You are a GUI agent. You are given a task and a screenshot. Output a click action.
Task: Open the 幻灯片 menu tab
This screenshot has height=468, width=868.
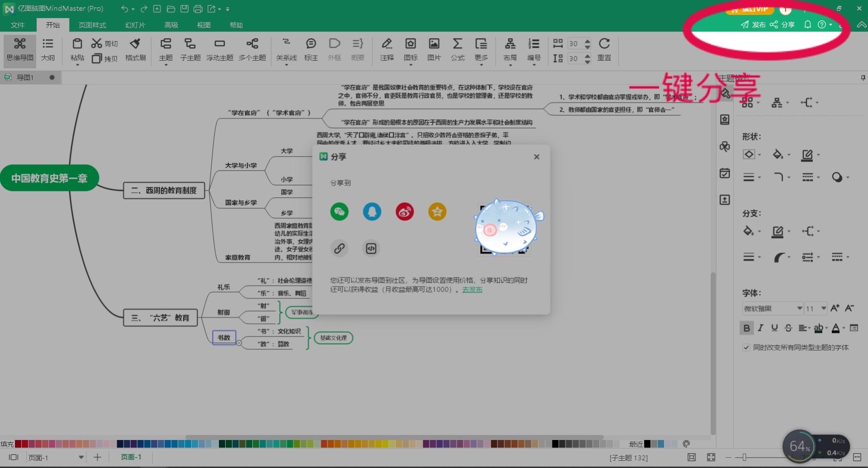pos(134,25)
